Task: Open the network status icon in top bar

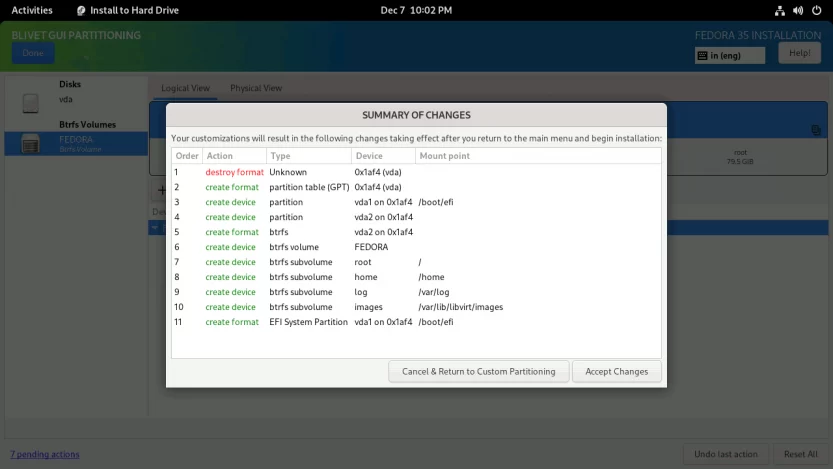Action: 779,10
